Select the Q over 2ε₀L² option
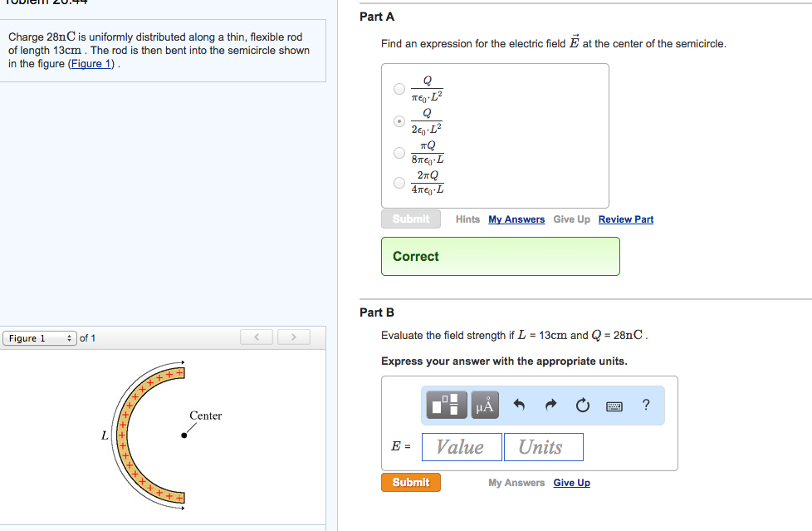 click(x=399, y=120)
